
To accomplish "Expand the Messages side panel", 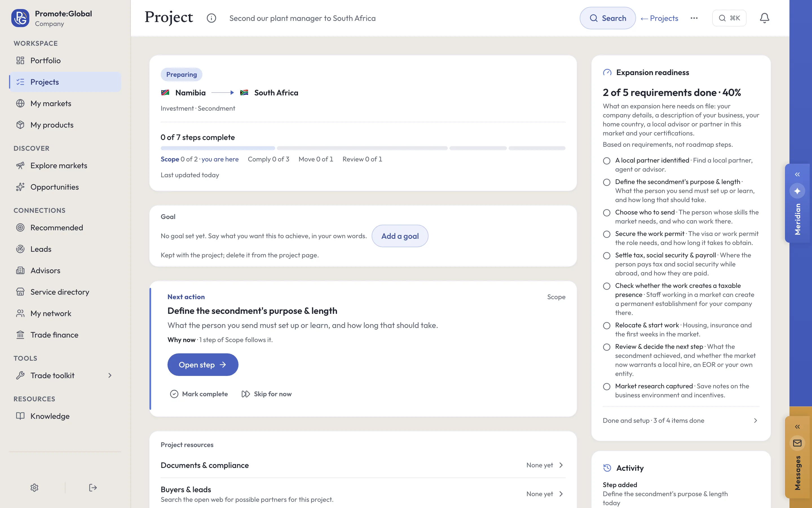I will 797,427.
